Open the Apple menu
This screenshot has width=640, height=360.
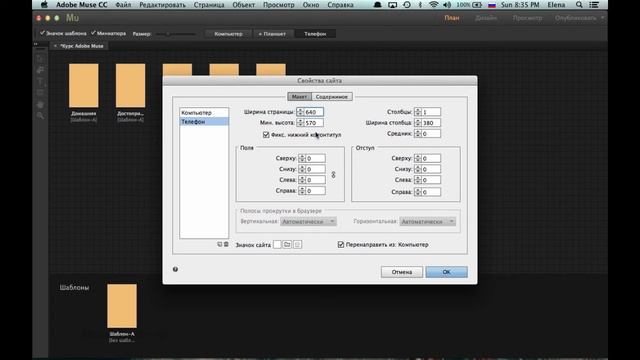pyautogui.click(x=44, y=5)
